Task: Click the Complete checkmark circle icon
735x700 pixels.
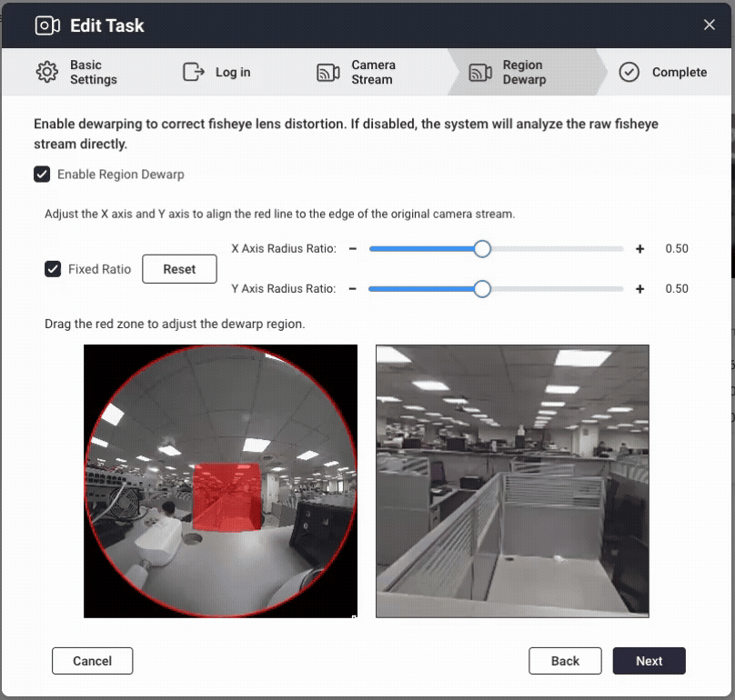Action: (x=629, y=72)
